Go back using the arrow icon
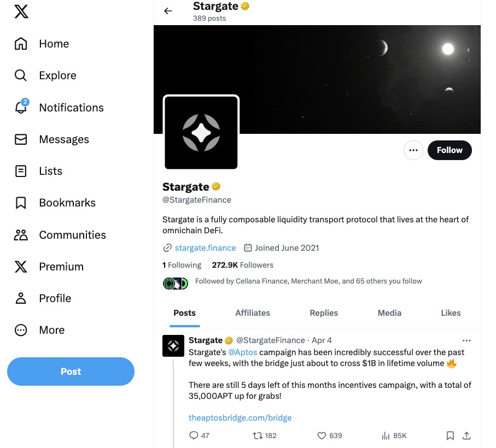Viewport: 496px width, 448px height. point(168,11)
